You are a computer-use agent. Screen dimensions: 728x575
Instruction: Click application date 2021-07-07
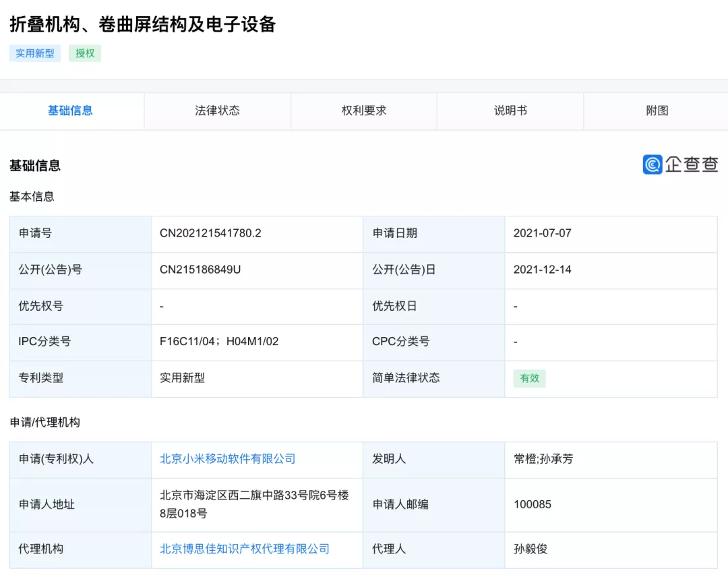(x=542, y=233)
